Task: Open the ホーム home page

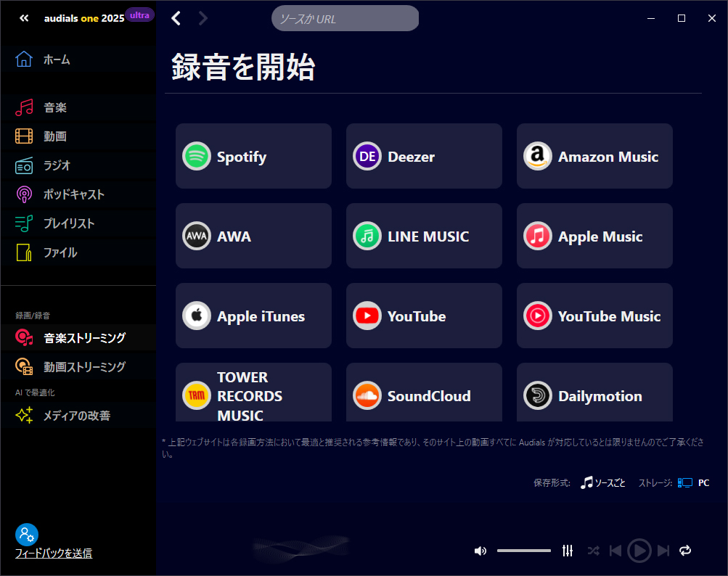Action: coord(78,60)
